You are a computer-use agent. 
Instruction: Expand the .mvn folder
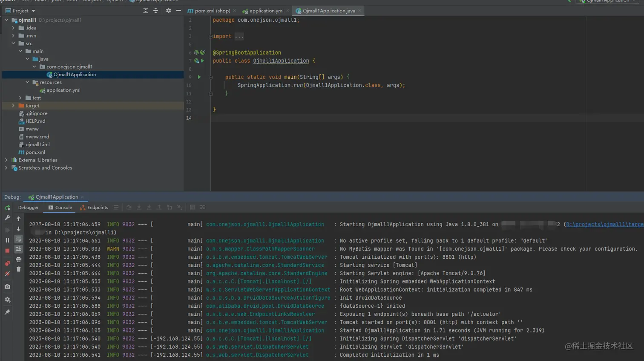tap(13, 36)
